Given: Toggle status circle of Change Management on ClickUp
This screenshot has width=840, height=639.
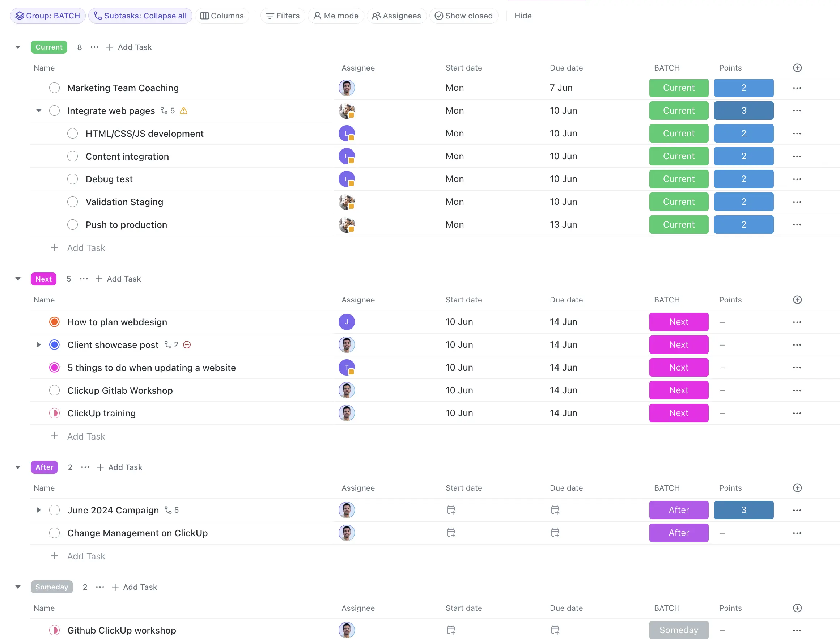Looking at the screenshot, I should pos(54,533).
